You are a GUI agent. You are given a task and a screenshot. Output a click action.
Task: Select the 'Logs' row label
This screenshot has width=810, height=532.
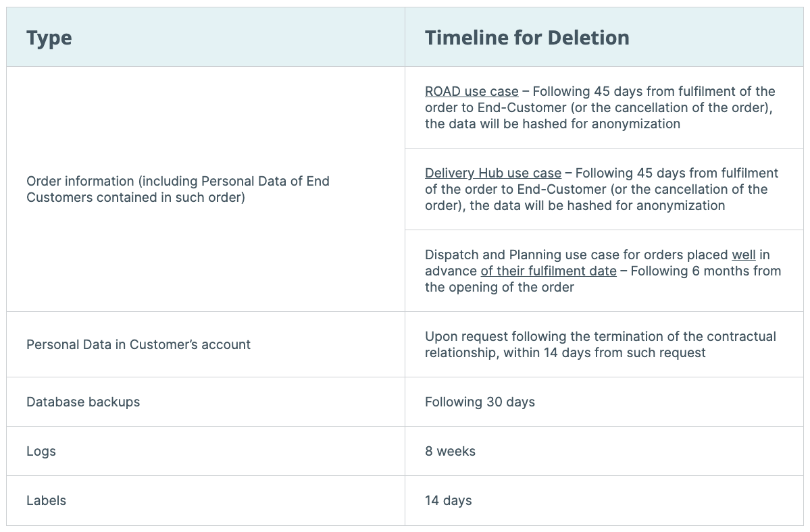click(41, 452)
